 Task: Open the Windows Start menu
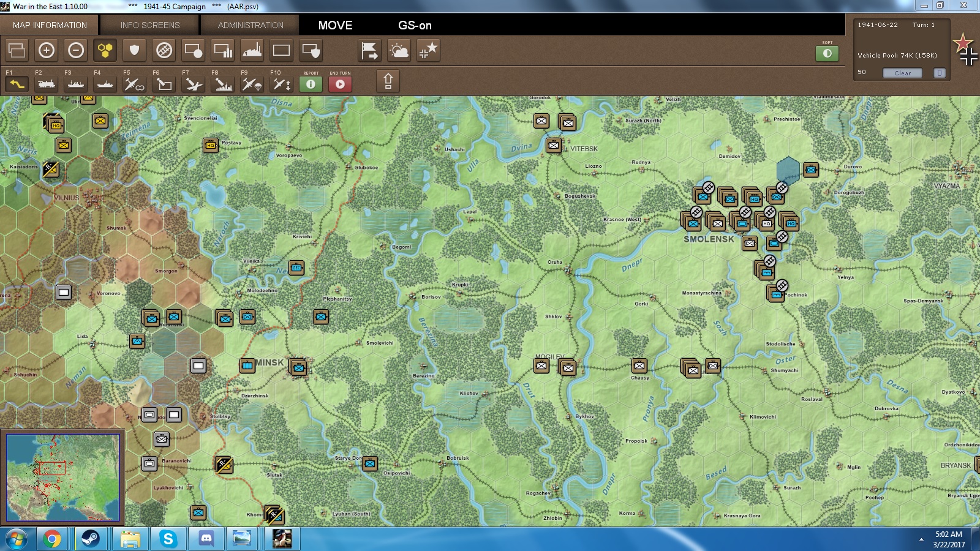16,539
